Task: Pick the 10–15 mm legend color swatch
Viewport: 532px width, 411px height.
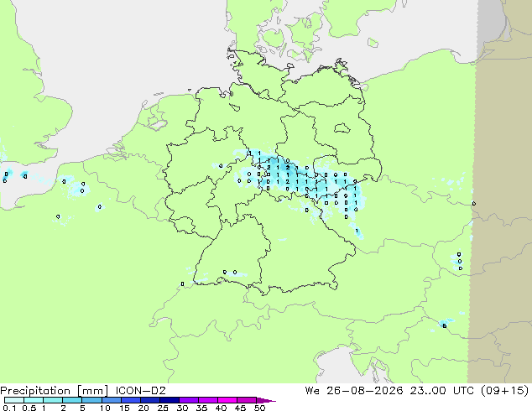Action: 111,400
